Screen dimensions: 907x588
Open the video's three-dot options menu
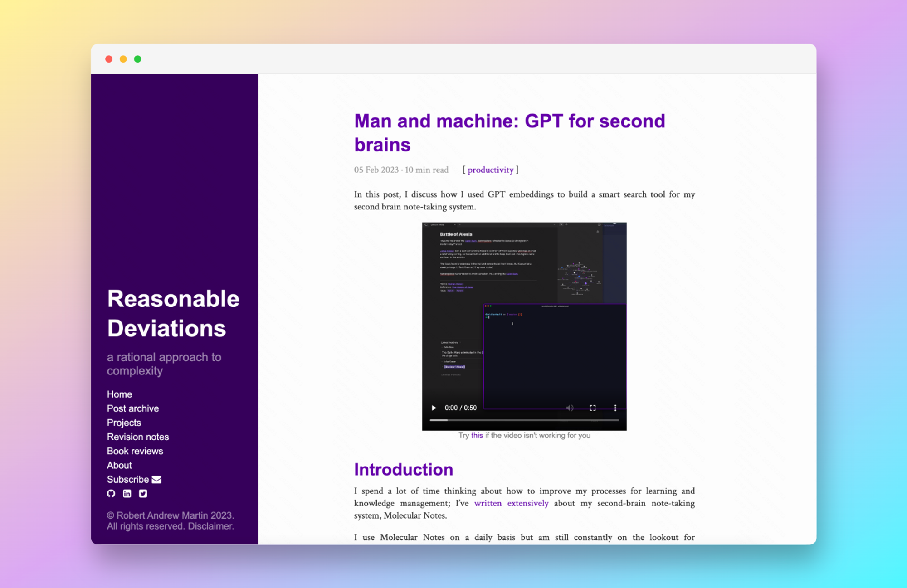[615, 408]
